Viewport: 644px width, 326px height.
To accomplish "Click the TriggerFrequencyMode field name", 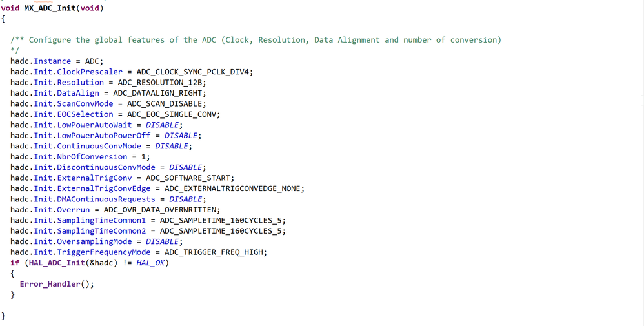I will point(103,252).
